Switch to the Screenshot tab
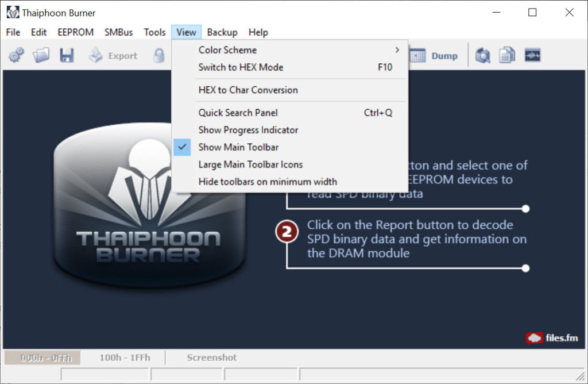Image resolution: width=588 pixels, height=384 pixels. pyautogui.click(x=212, y=358)
